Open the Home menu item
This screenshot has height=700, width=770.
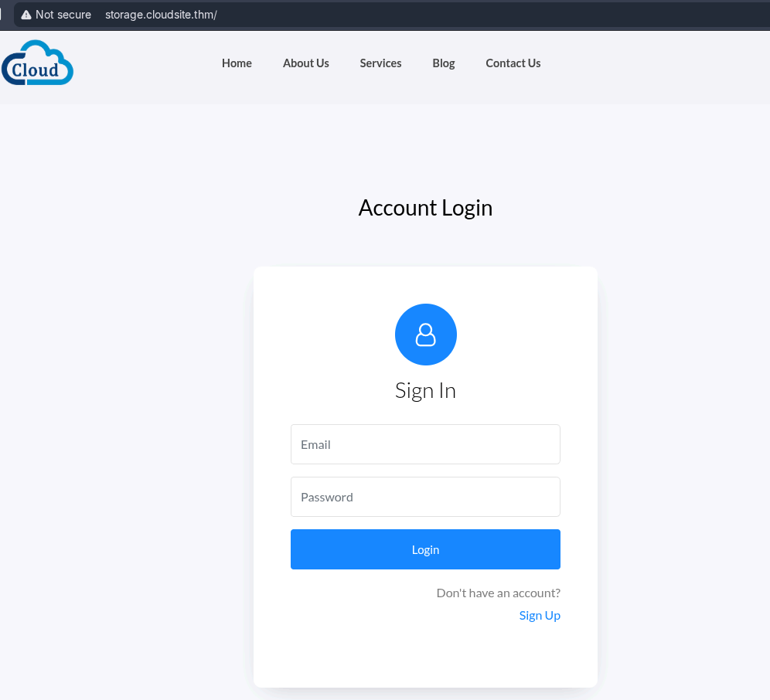tap(237, 63)
